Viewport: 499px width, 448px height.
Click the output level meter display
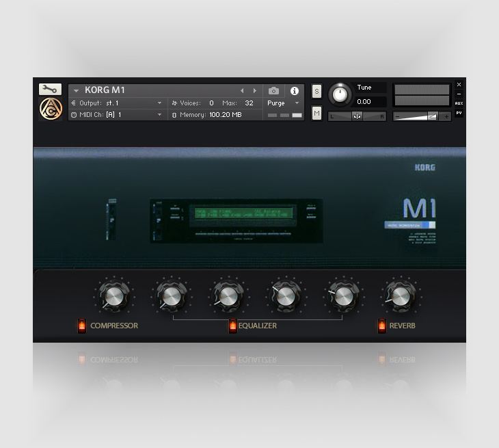(422, 95)
